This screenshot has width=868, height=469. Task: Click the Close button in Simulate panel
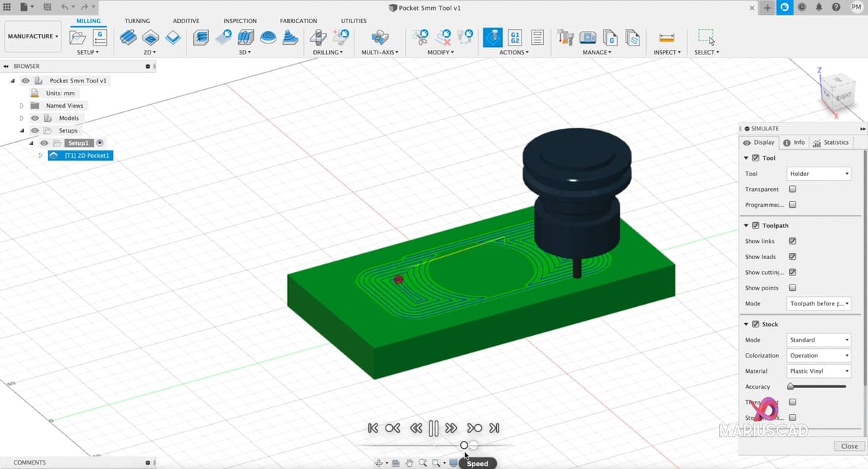pos(849,447)
